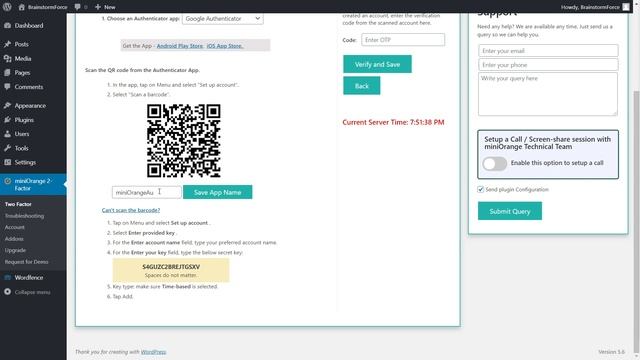Click the Verify and Save button

point(377,64)
